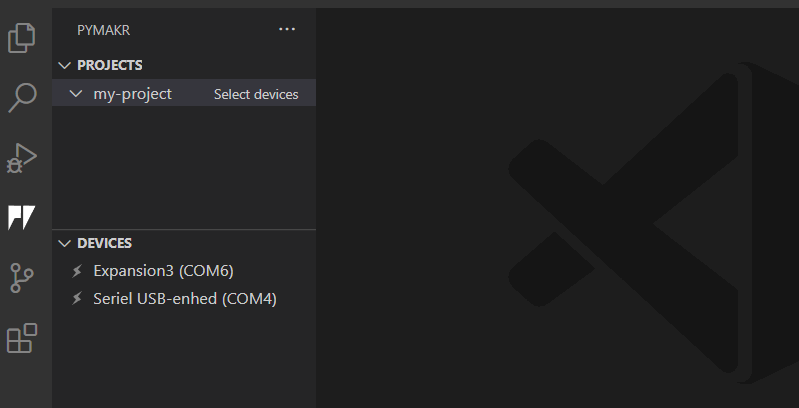Open Pymakr panel more actions ellipsis

tap(287, 30)
